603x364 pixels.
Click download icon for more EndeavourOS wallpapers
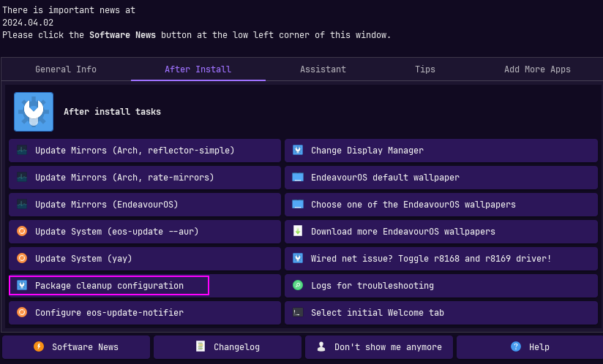coord(298,231)
